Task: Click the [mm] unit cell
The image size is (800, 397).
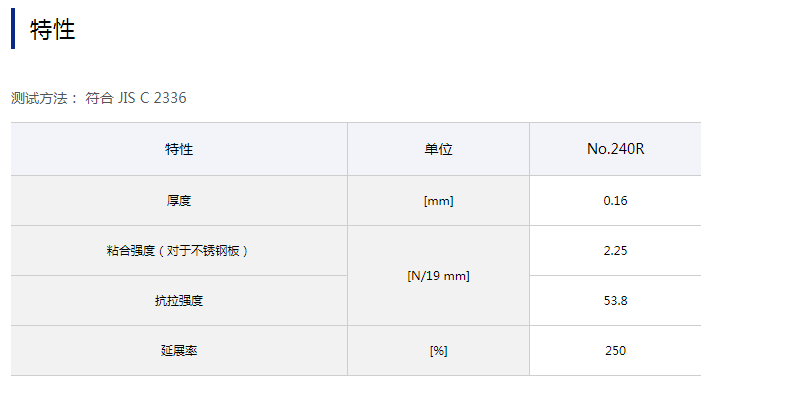Action: point(439,201)
